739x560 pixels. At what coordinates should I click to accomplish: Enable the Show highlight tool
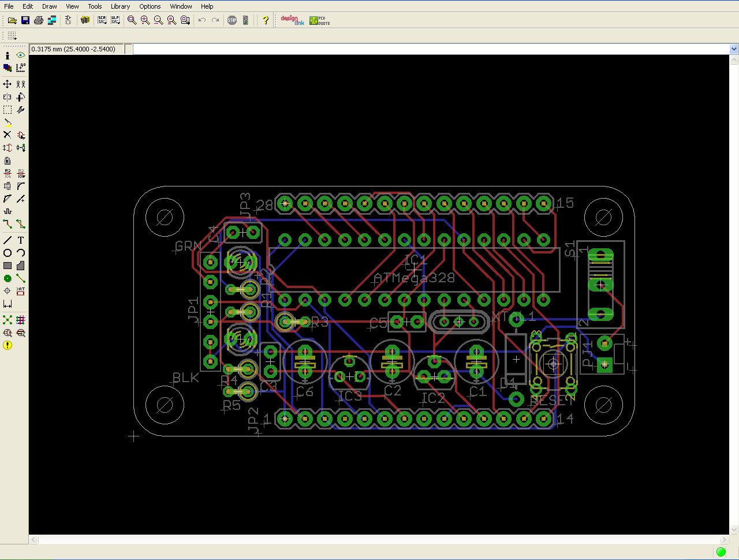coord(20,55)
